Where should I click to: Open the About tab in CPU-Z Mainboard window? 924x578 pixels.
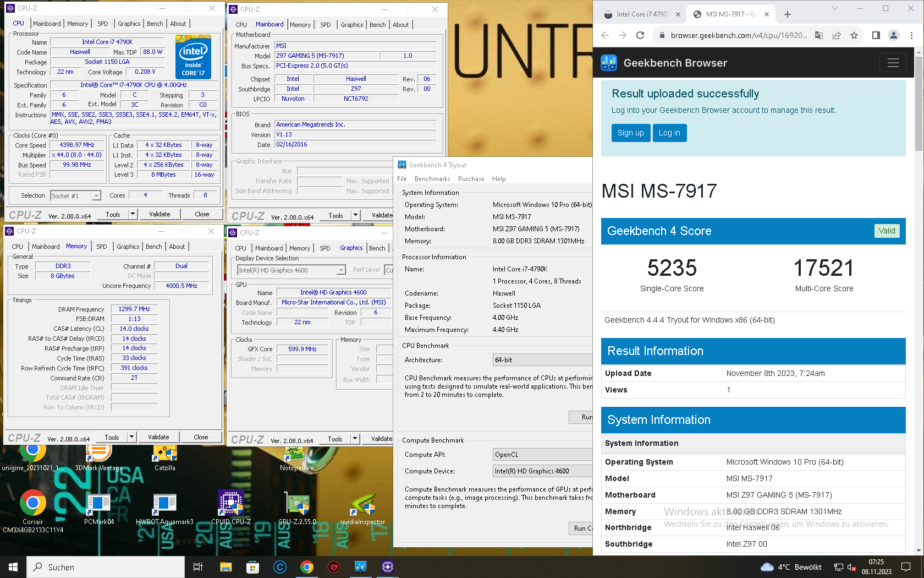401,25
